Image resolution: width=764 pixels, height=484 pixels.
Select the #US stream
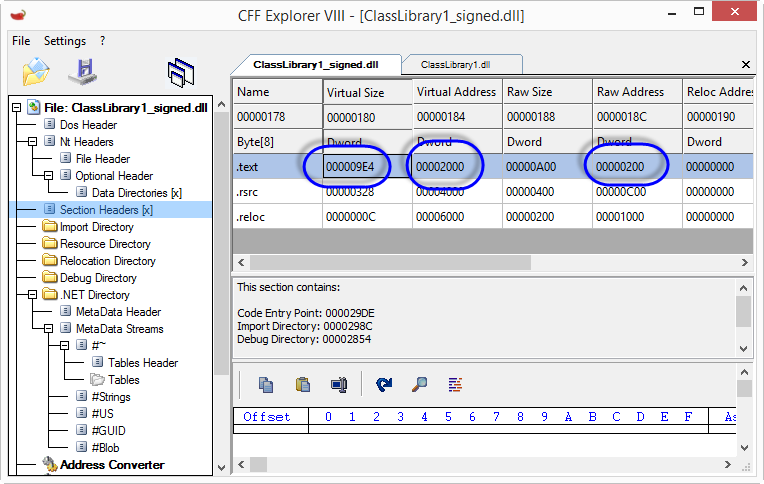coord(103,414)
